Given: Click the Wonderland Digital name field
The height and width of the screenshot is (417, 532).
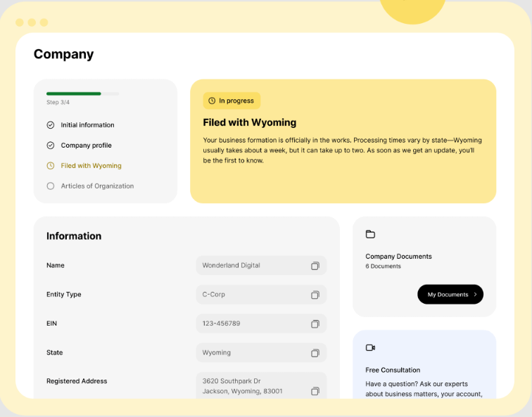Looking at the screenshot, I should (252, 266).
